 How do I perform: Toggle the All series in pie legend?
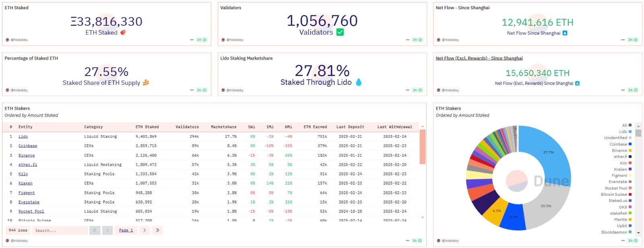627,125
